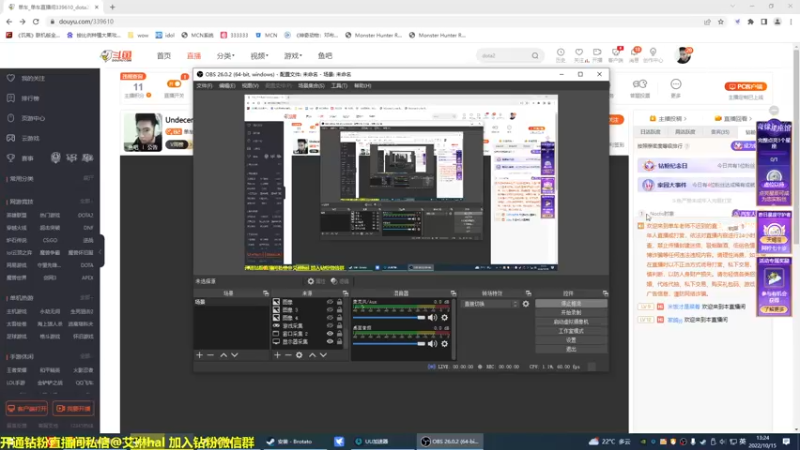
Task: Open microphone/Aux audio settings gear
Action: pyautogui.click(x=444, y=317)
